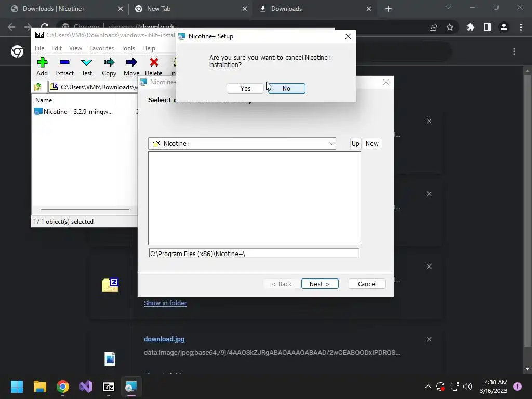This screenshot has height=399, width=532.
Task: Open Chrome from the taskbar
Action: (63, 387)
